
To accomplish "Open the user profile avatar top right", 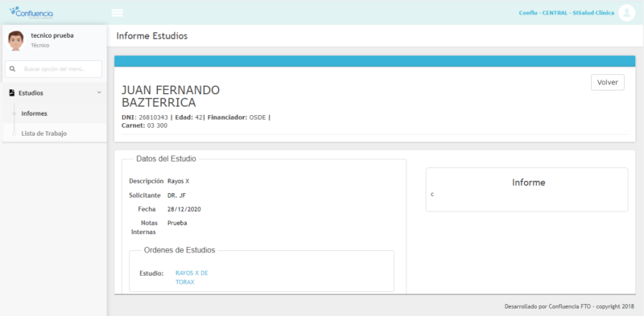I will pos(626,13).
